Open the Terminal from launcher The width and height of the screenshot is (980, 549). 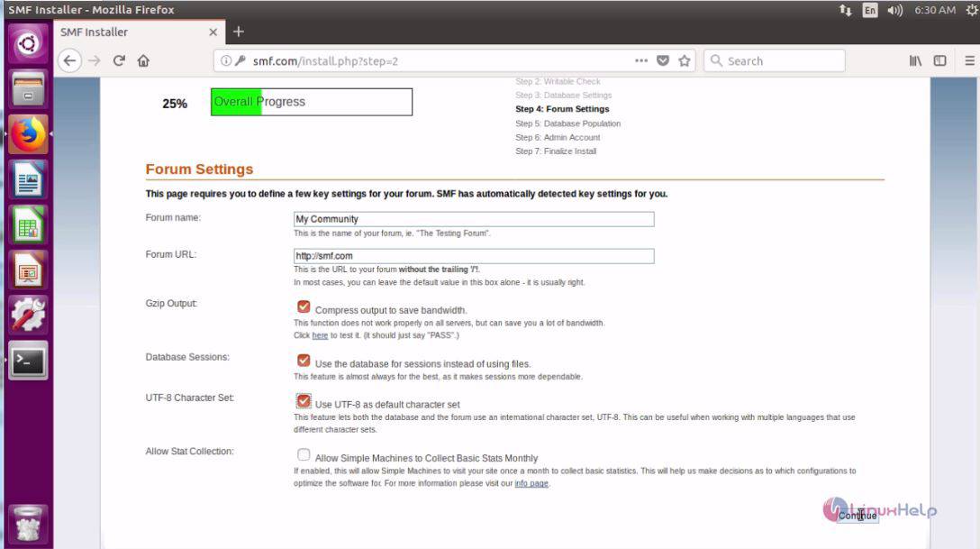[28, 361]
